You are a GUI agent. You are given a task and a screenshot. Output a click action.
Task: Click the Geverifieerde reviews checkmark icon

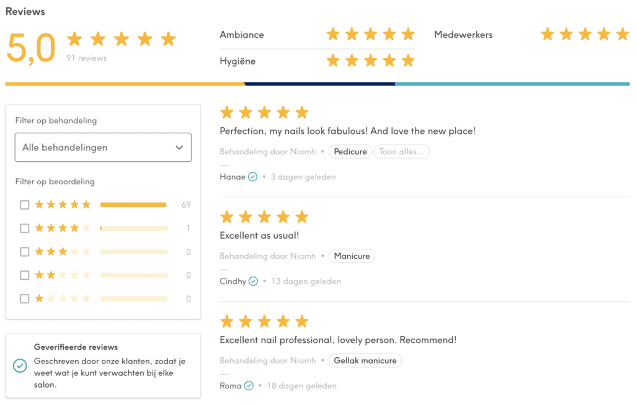point(20,366)
